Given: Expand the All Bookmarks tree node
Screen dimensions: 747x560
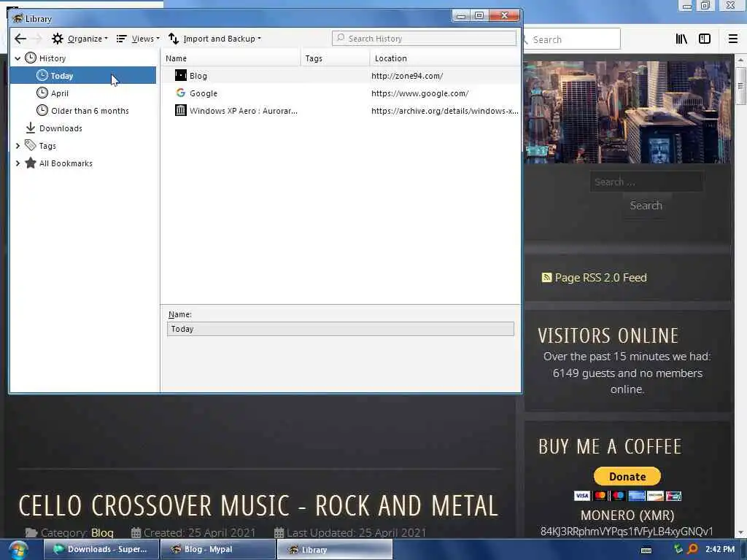Looking at the screenshot, I should pyautogui.click(x=18, y=163).
